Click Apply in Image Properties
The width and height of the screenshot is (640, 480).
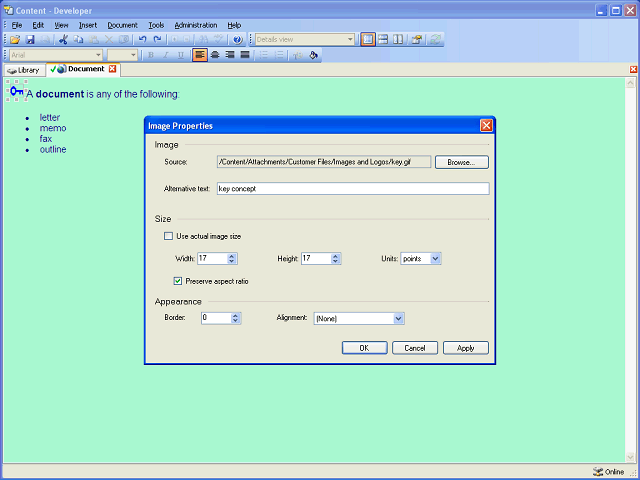tap(466, 348)
